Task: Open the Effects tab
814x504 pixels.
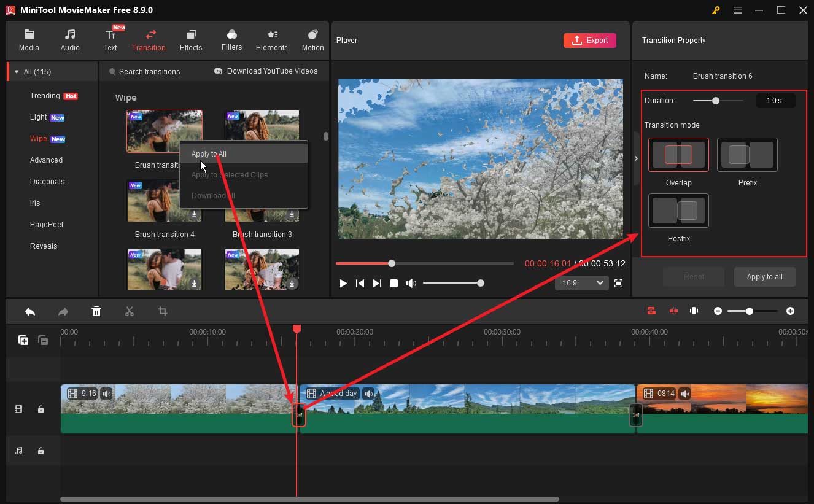Action: tap(191, 41)
